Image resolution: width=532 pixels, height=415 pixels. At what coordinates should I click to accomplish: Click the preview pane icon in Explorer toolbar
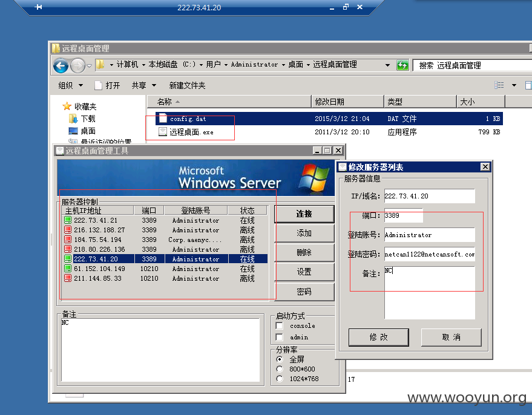click(528, 85)
